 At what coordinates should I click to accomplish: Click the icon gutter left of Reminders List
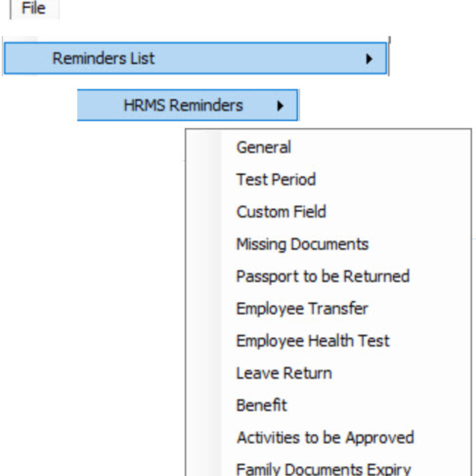coord(21,59)
